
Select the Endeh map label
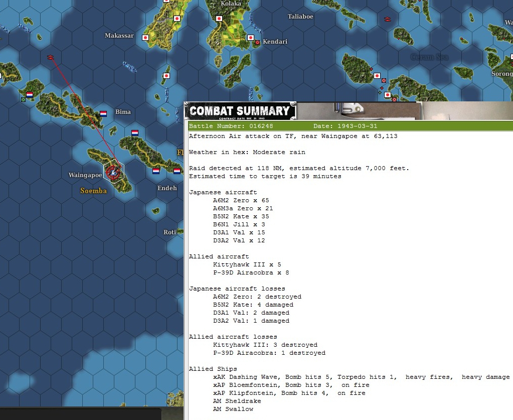point(167,188)
